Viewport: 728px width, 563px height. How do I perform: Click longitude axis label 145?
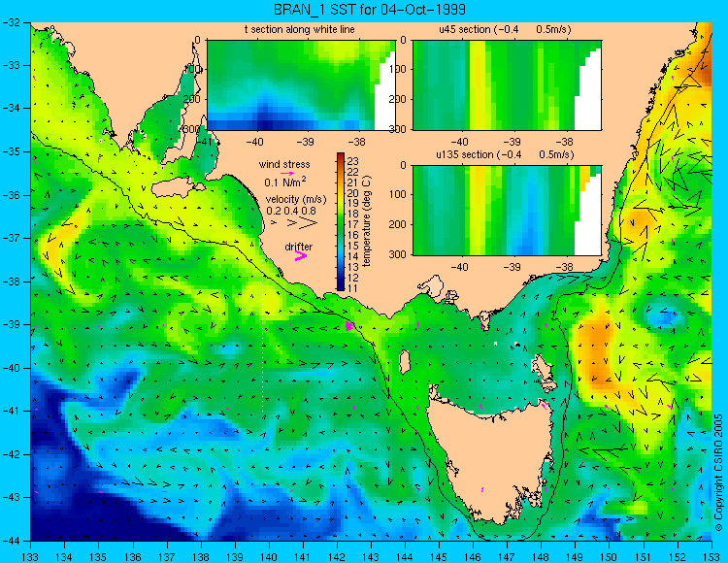tap(439, 557)
